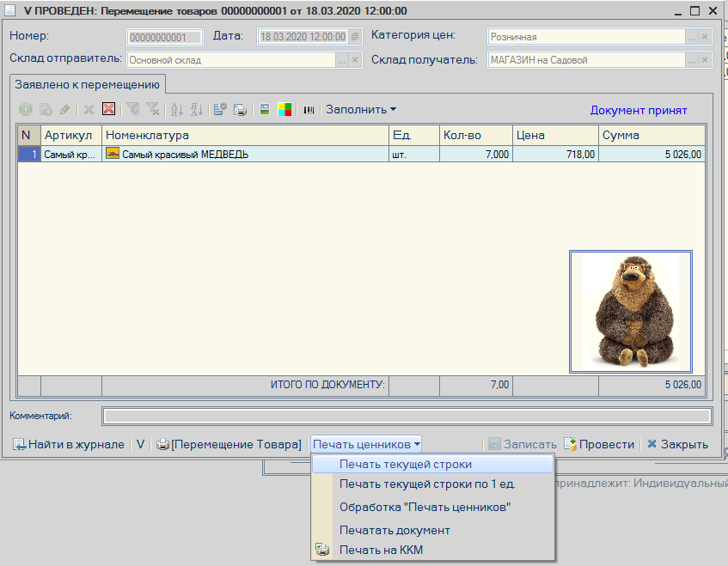Click the barcode scan icon
Image resolution: width=728 pixels, height=566 pixels.
pyautogui.click(x=309, y=109)
